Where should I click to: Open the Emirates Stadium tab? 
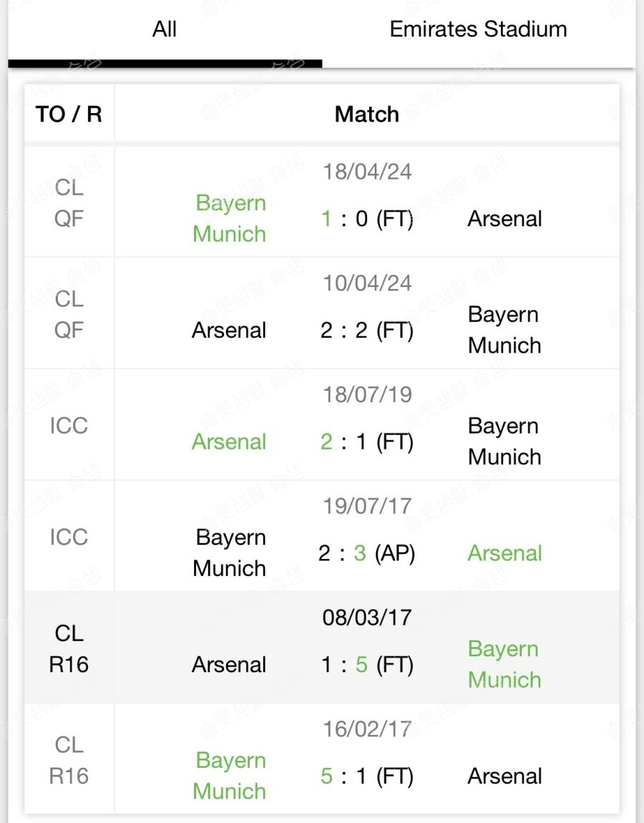[x=478, y=29]
